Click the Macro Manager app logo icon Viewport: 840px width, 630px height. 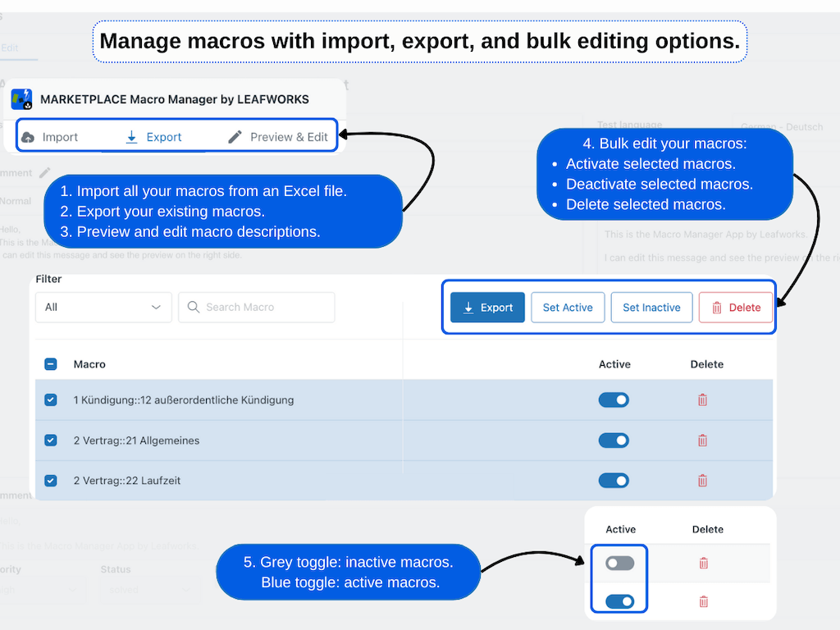tap(22, 98)
